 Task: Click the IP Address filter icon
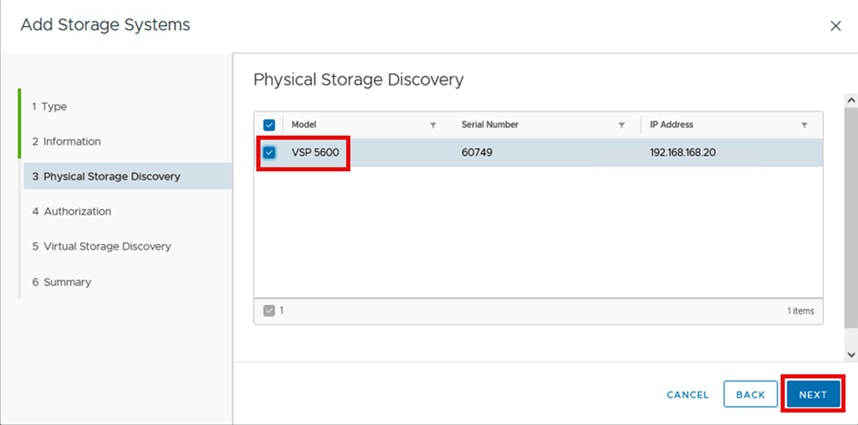tap(804, 125)
